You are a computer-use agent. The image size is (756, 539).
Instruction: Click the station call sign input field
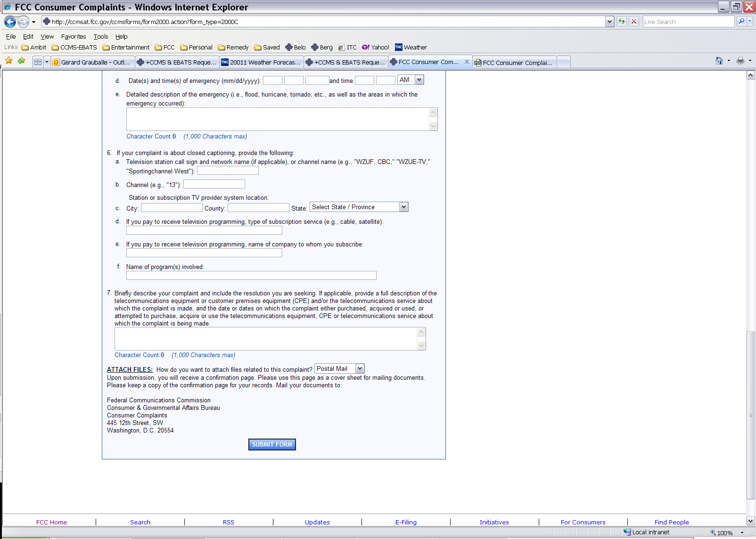(x=228, y=170)
